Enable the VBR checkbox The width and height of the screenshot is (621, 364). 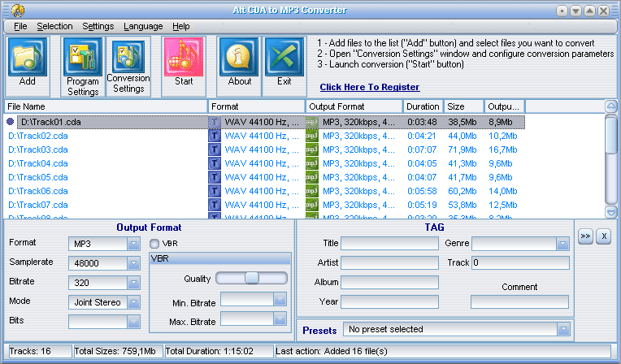tap(154, 244)
